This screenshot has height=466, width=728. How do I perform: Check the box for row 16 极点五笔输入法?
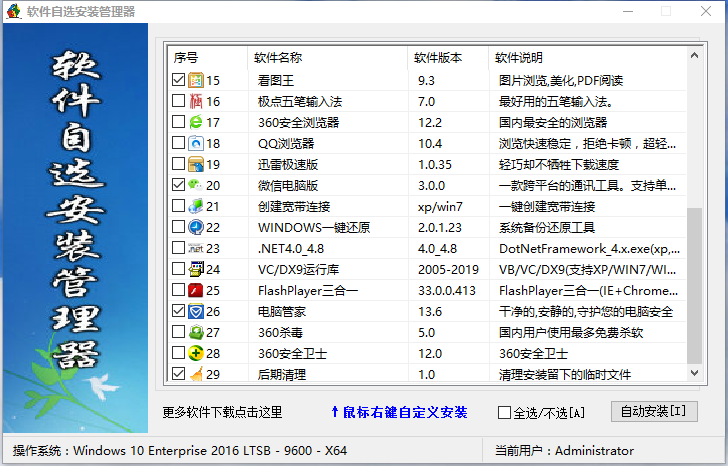tap(178, 101)
